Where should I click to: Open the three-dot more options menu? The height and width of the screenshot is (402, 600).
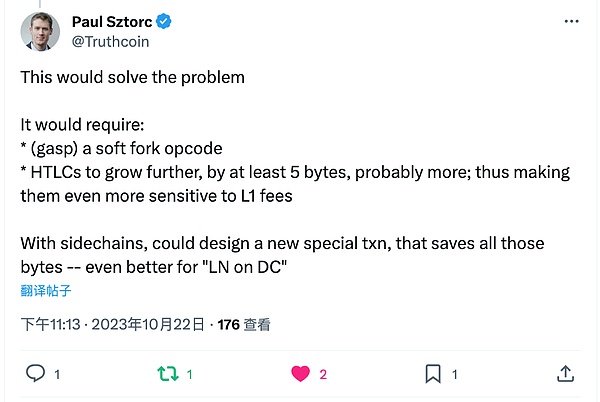(570, 21)
